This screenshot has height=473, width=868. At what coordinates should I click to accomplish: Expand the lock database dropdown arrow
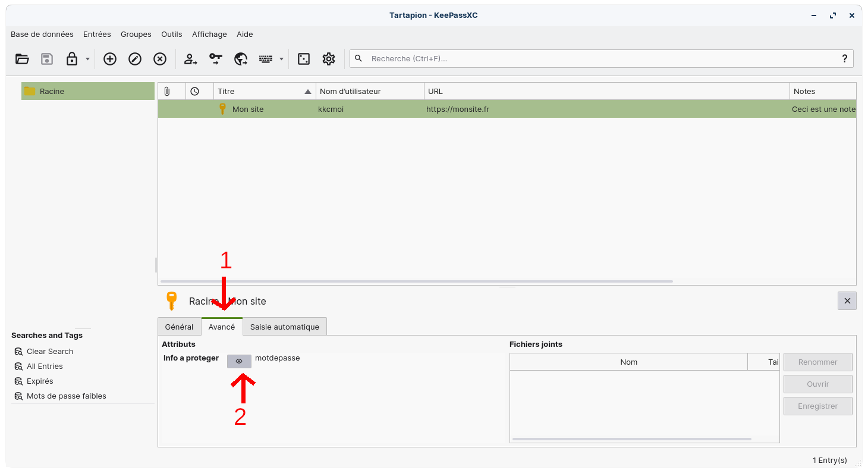(x=87, y=59)
